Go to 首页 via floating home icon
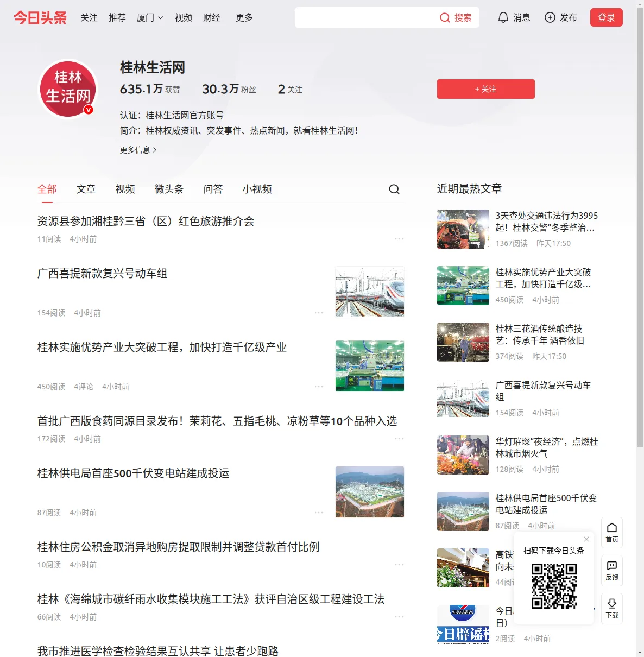Image resolution: width=644 pixels, height=657 pixels. (612, 533)
